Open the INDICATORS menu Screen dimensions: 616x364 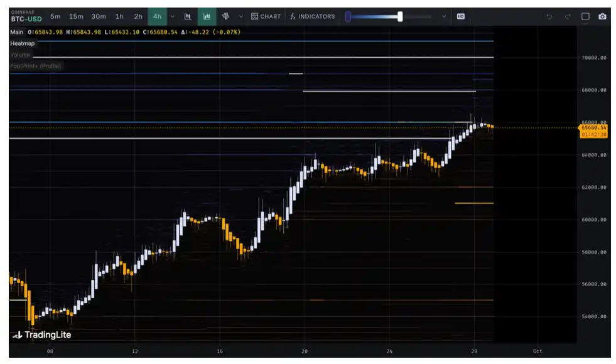tap(312, 16)
